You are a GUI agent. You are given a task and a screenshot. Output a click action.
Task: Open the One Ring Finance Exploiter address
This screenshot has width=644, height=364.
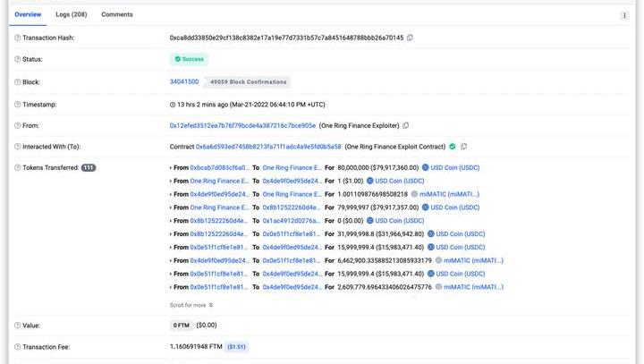242,126
